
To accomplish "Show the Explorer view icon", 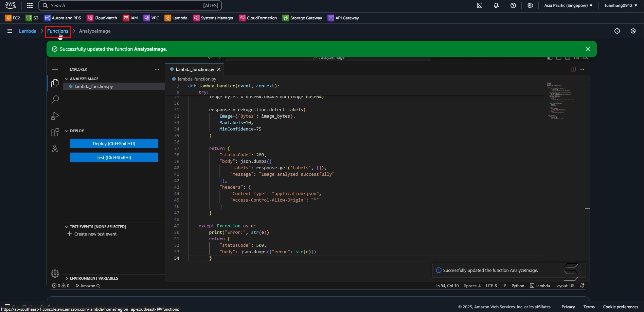I will click(x=55, y=83).
